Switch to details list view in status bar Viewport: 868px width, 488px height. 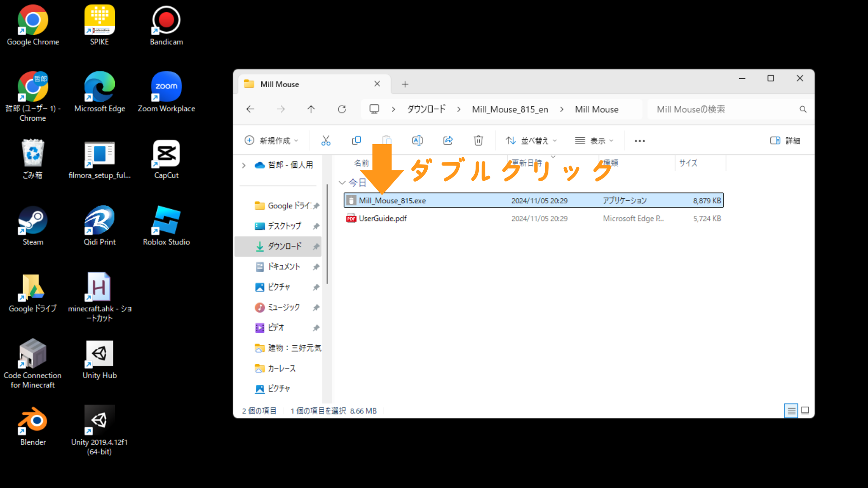coord(791,411)
